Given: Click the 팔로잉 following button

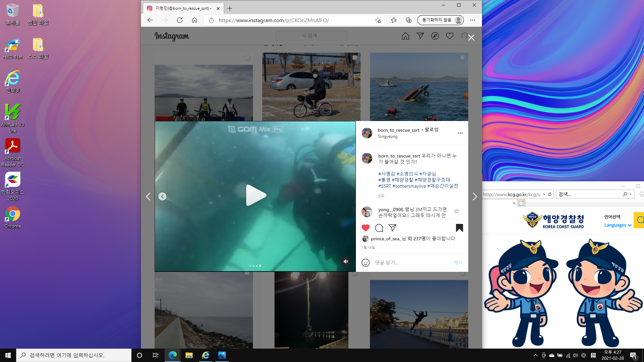Looking at the screenshot, I should point(432,130).
